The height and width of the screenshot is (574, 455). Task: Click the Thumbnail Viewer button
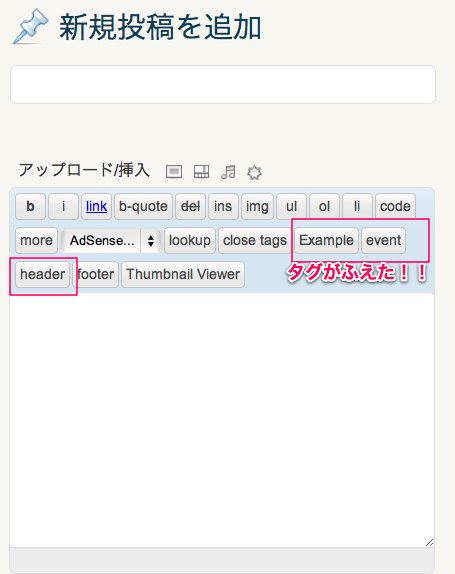tap(183, 274)
